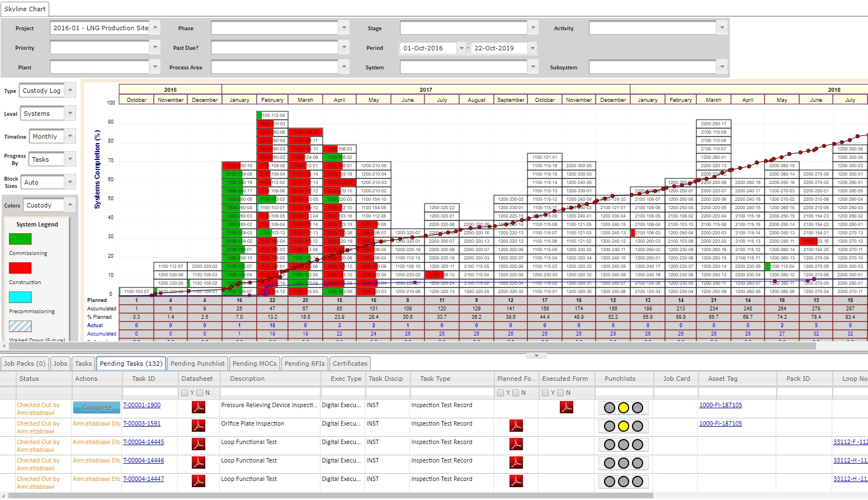Open planned form PDF for T-00003-1591
Image resolution: width=868 pixels, height=500 pixels.
coord(516,426)
